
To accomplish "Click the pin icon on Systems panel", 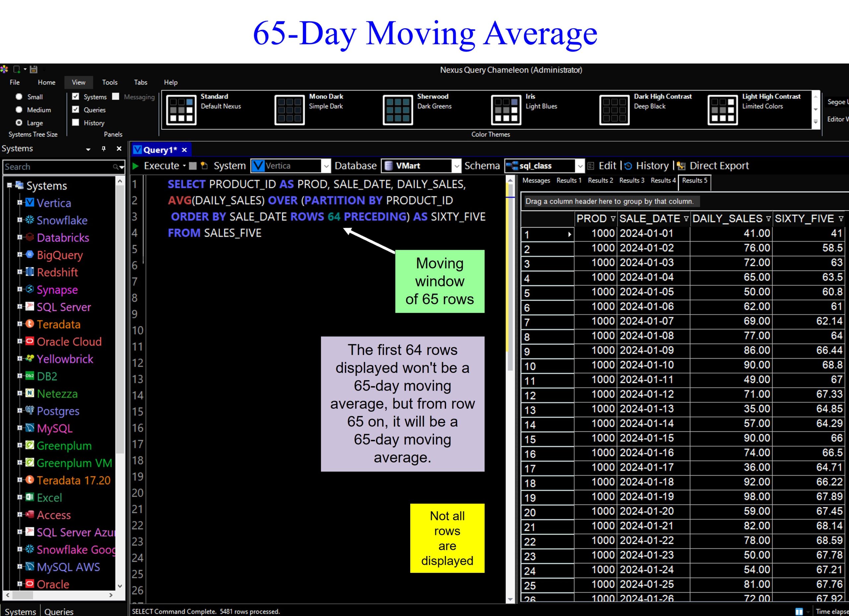I will 104,149.
